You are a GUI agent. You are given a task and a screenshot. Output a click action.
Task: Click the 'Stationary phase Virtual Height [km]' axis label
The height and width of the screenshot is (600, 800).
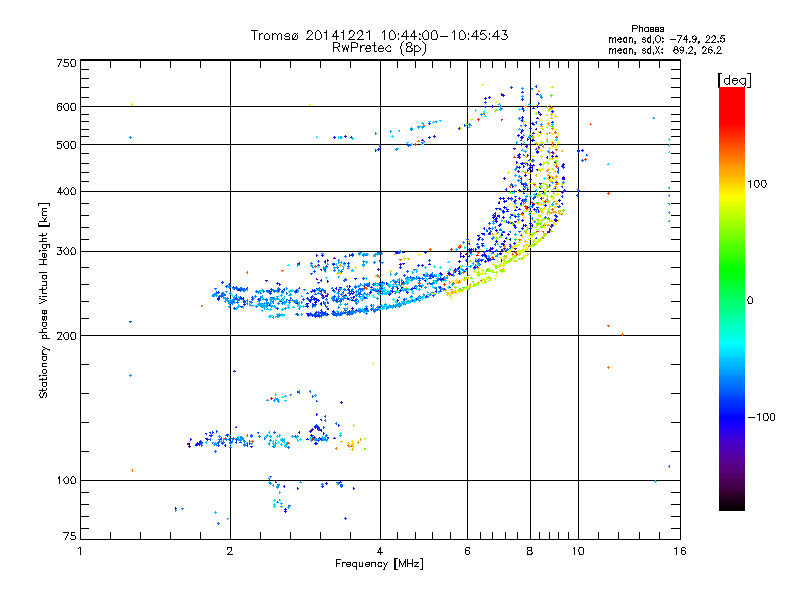[43, 300]
